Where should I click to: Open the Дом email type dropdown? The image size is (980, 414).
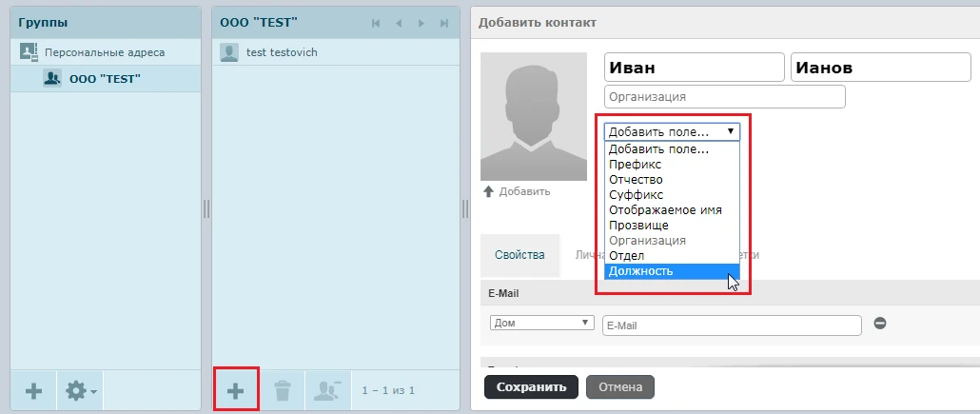pos(541,324)
